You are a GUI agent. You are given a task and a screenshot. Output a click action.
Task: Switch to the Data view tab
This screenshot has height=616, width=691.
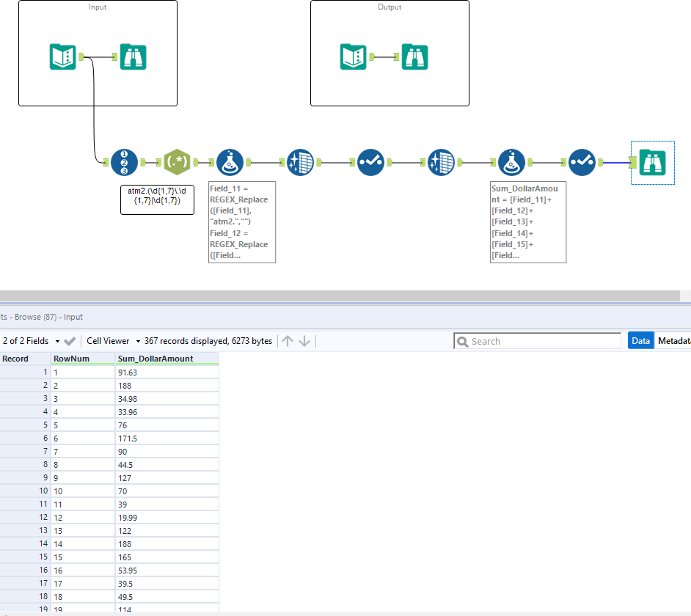[640, 341]
